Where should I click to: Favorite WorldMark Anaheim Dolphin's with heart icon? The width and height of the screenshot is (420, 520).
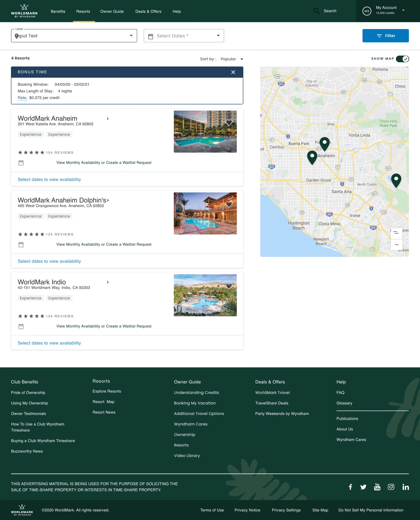tap(229, 204)
